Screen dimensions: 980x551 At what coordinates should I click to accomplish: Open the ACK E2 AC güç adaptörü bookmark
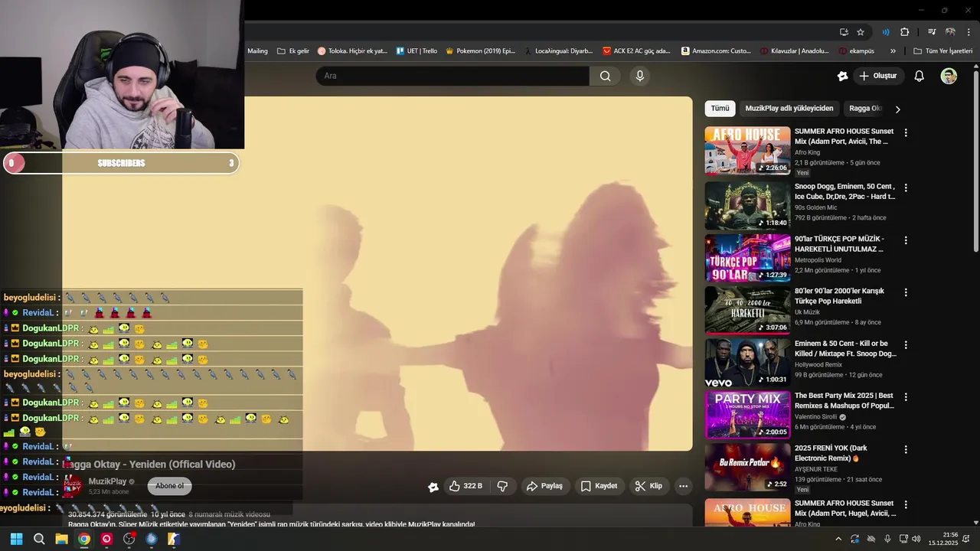point(636,51)
